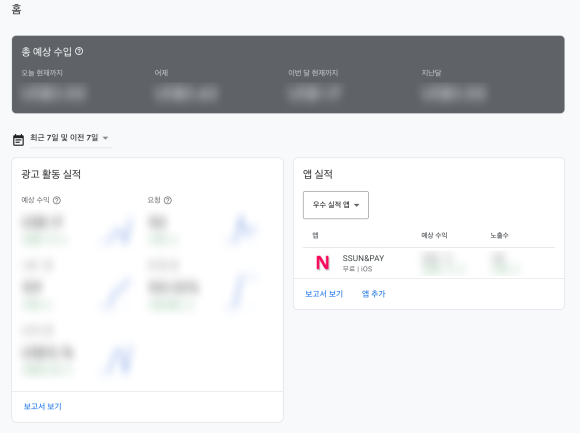Click help icon beside 요청 metric

coord(168,200)
